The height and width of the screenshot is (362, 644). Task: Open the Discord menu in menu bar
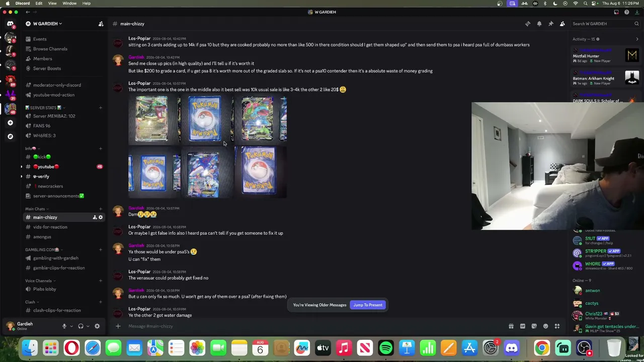click(x=23, y=4)
